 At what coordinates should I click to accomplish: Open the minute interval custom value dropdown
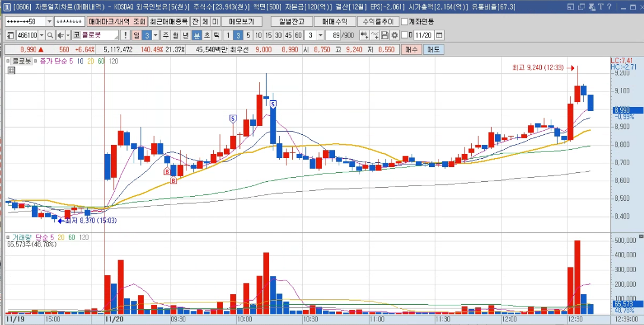click(x=321, y=35)
